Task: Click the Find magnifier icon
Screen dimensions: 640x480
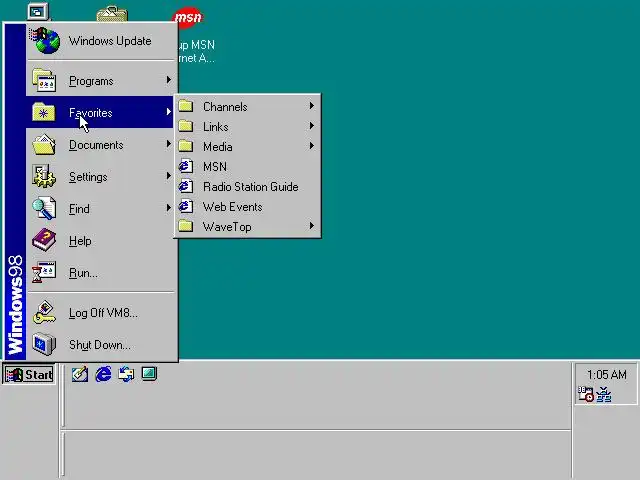Action: click(44, 208)
